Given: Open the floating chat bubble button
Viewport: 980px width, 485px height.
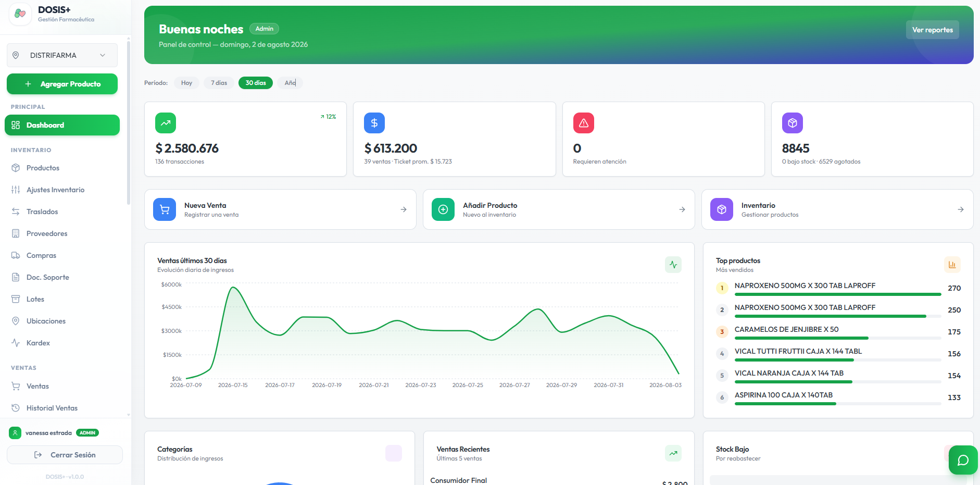Looking at the screenshot, I should (x=963, y=460).
